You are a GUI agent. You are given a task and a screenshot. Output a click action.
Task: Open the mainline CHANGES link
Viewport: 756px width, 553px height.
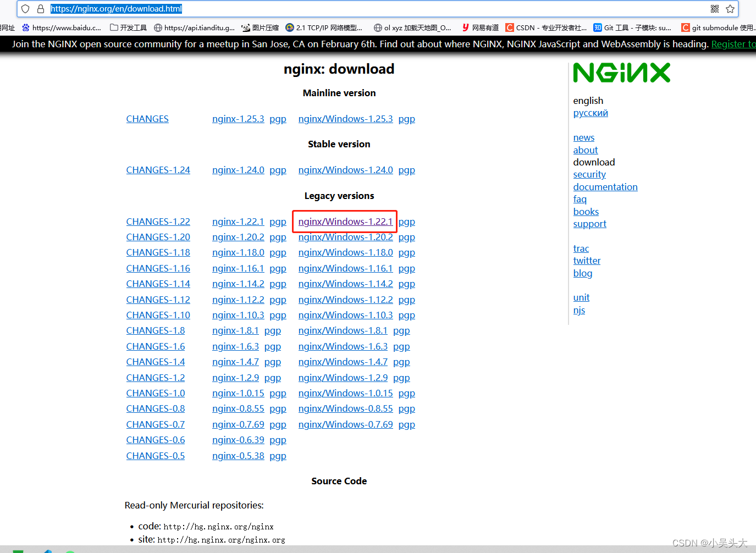point(147,119)
